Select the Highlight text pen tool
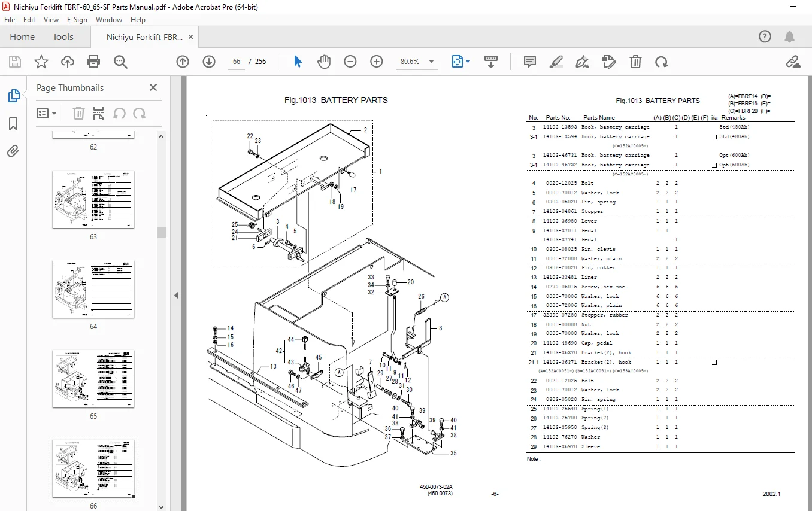The width and height of the screenshot is (812, 511). (x=556, y=62)
